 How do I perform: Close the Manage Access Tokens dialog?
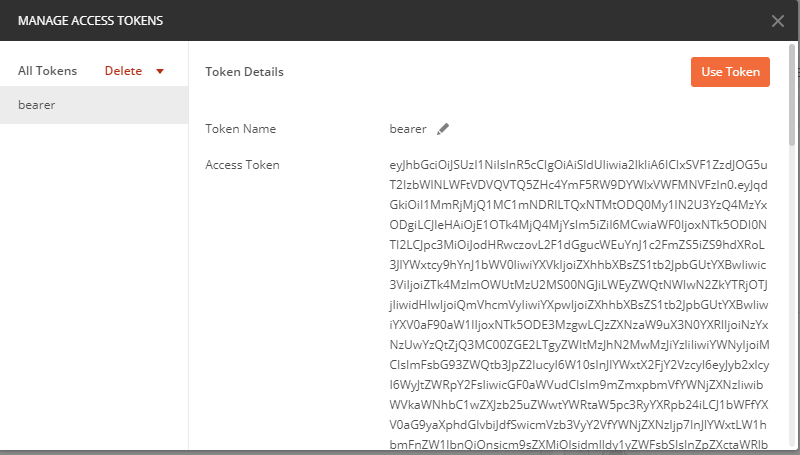pyautogui.click(x=778, y=21)
